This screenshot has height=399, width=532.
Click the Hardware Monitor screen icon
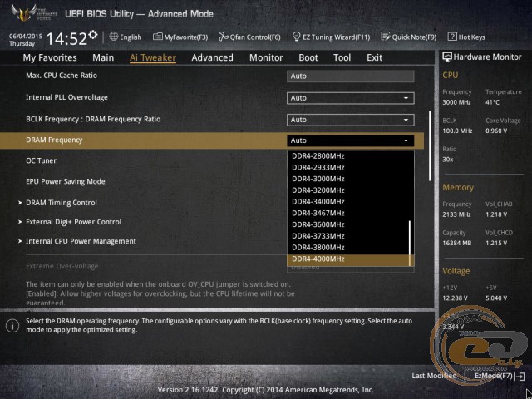447,57
